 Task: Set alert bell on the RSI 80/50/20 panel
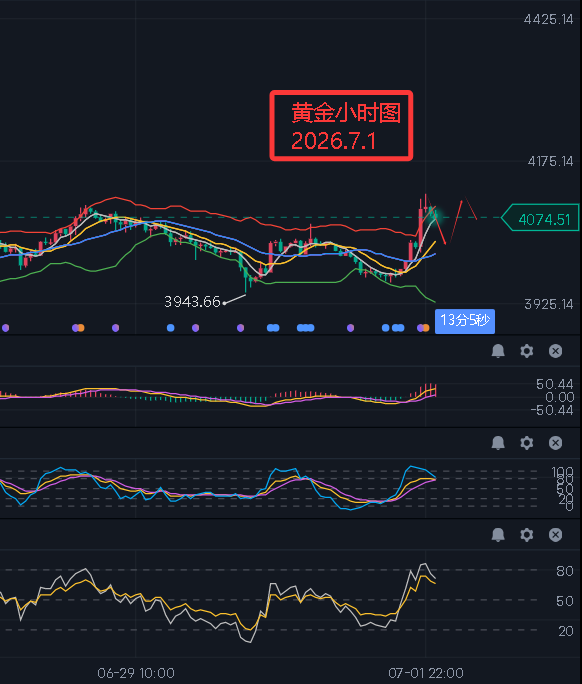pos(498,534)
